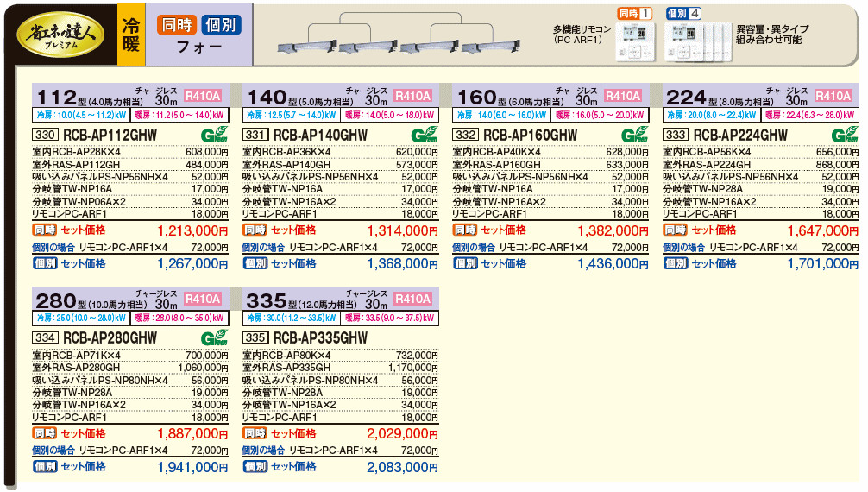The width and height of the screenshot is (868, 492).
Task: Click the 冷暖 yellow label
Action: tap(131, 35)
